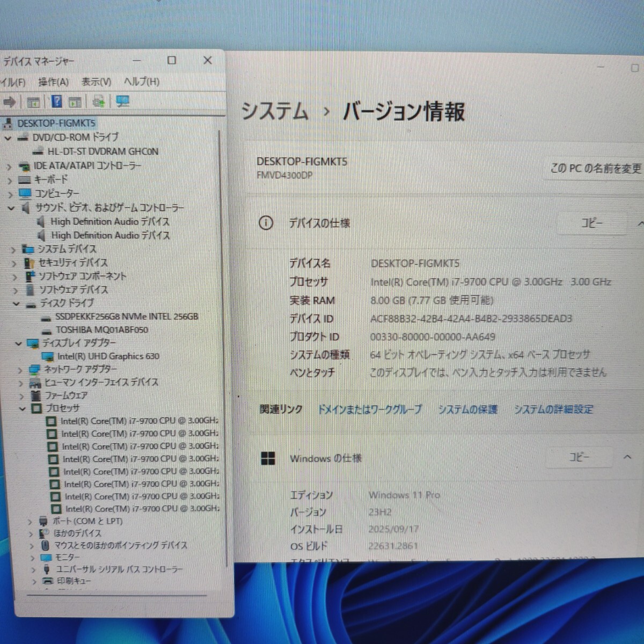Open システムの詳細設定 link
Screen dimensions: 644x644
coord(553,409)
